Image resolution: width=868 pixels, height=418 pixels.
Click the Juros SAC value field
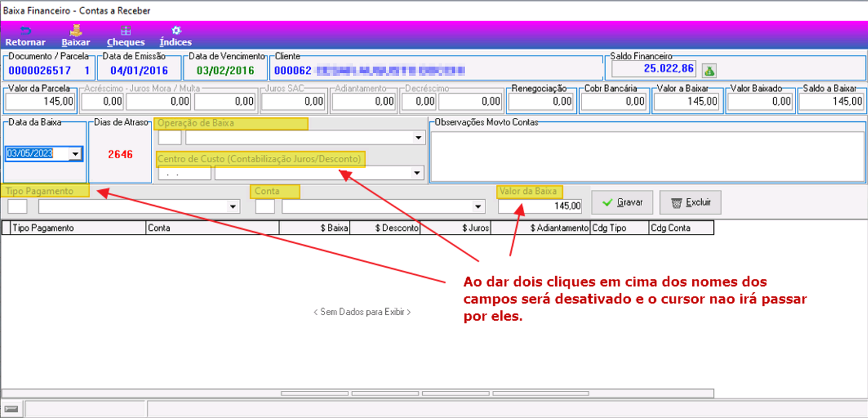(294, 102)
